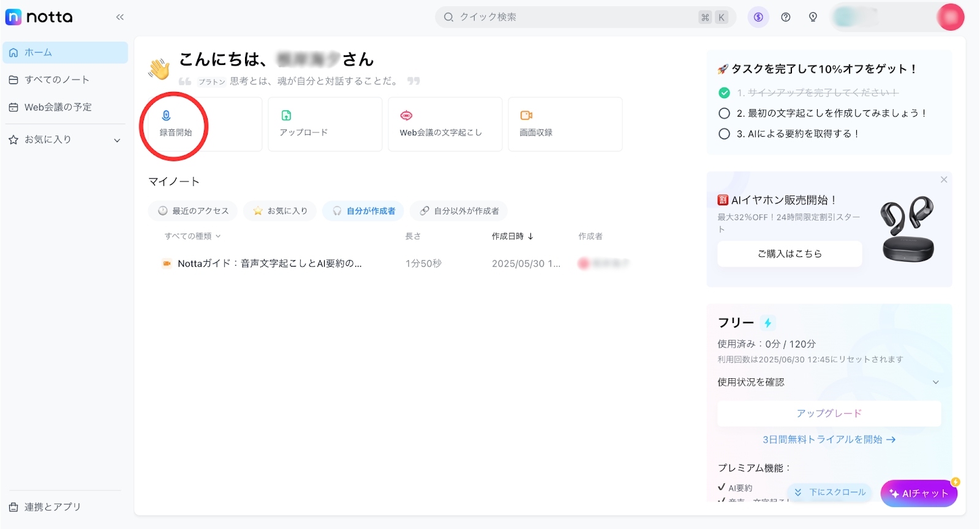This screenshot has height=529, width=980.
Task: Click the アップロード upload icon
Action: 286,115
